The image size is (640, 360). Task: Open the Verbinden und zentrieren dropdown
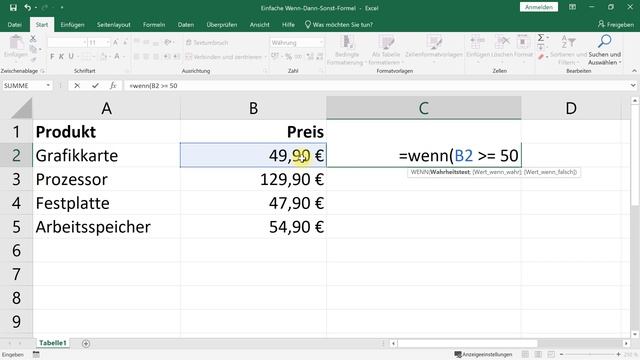[265, 57]
